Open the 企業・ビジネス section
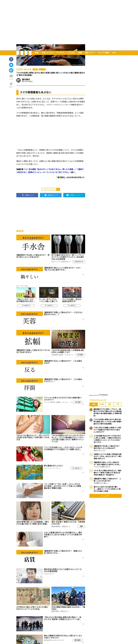Image resolution: width=138 pixels, height=644 pixels. (x=48, y=53)
